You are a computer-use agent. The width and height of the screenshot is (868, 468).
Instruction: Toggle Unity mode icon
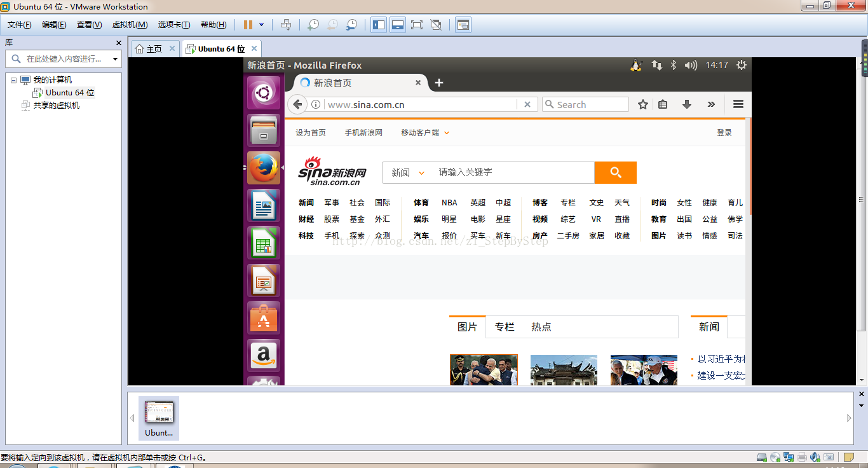[436, 25]
